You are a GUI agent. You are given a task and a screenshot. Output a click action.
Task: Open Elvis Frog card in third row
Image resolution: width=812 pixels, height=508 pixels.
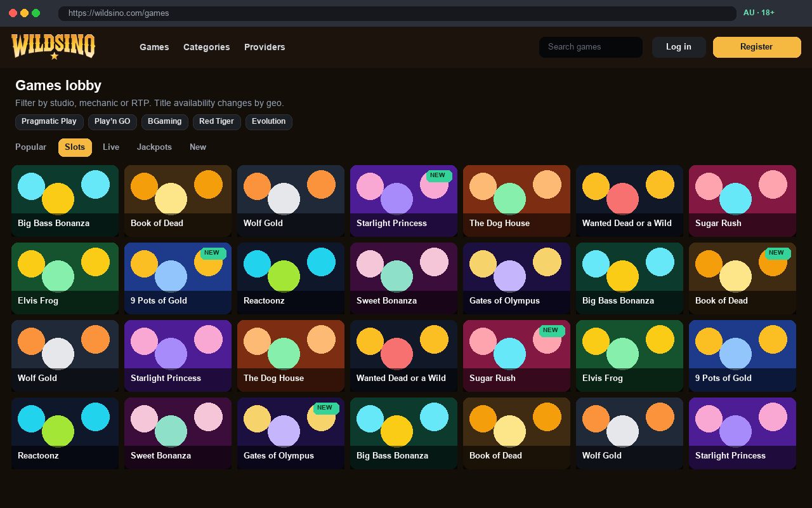coord(629,356)
